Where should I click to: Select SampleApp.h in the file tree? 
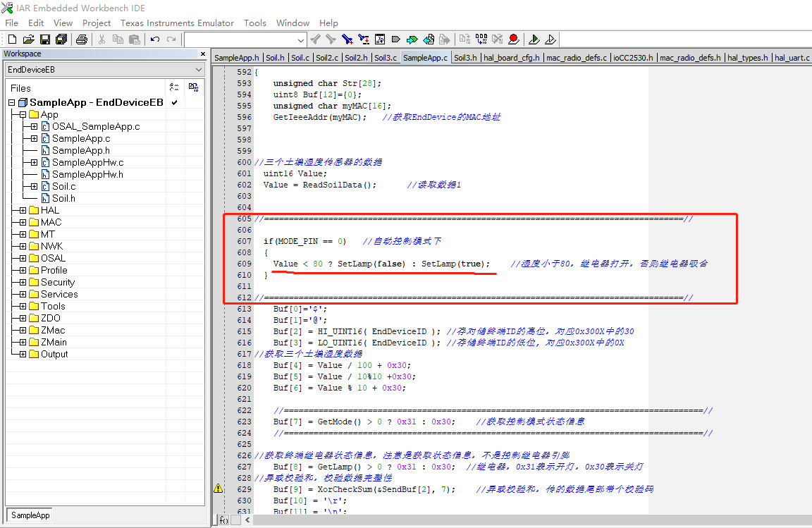[81, 150]
